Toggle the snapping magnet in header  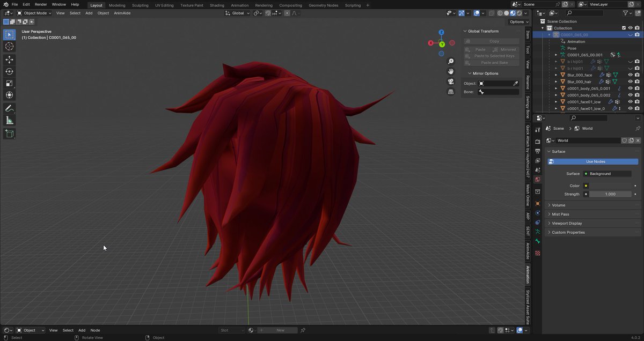pos(268,13)
